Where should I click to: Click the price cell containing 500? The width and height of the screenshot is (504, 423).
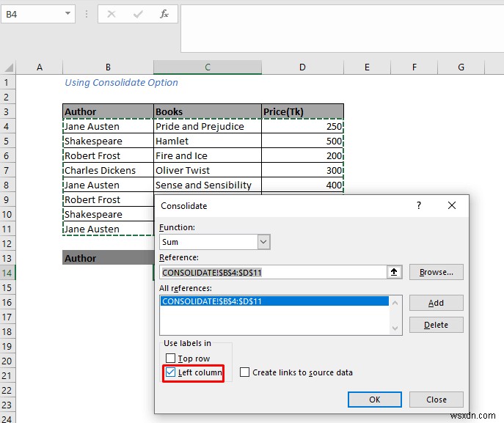[x=302, y=141]
